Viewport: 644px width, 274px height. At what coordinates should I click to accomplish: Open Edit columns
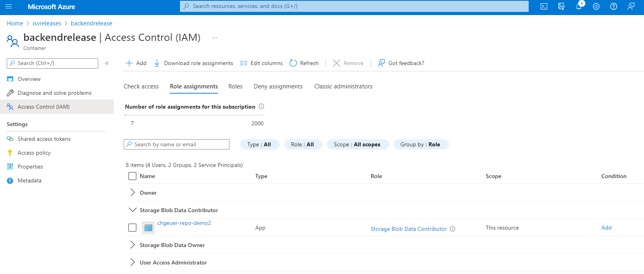click(261, 63)
